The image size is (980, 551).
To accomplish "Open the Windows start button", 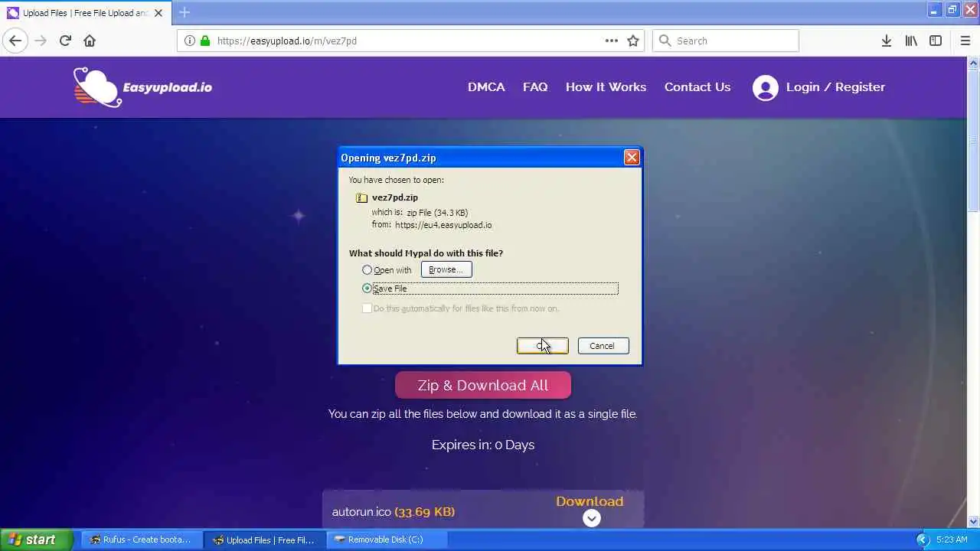I will [x=36, y=540].
